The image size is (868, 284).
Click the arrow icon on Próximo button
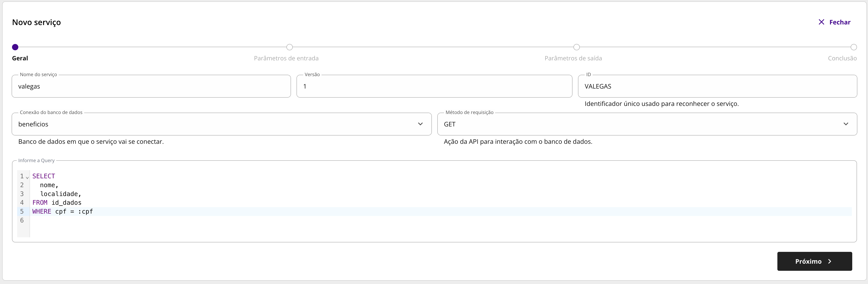click(830, 261)
